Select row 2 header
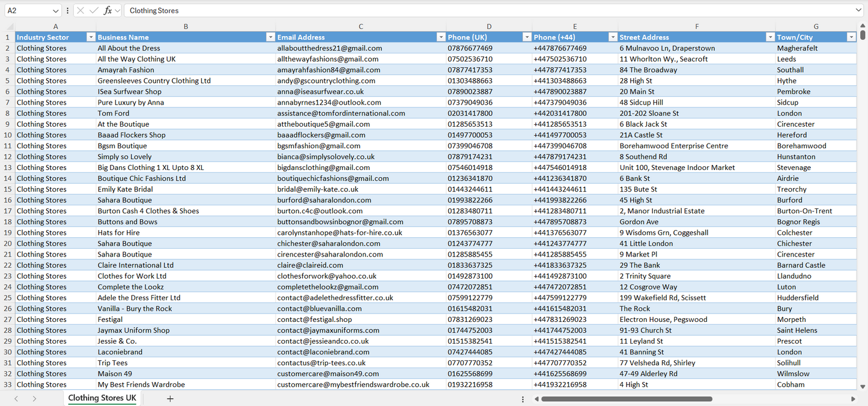 pyautogui.click(x=8, y=48)
